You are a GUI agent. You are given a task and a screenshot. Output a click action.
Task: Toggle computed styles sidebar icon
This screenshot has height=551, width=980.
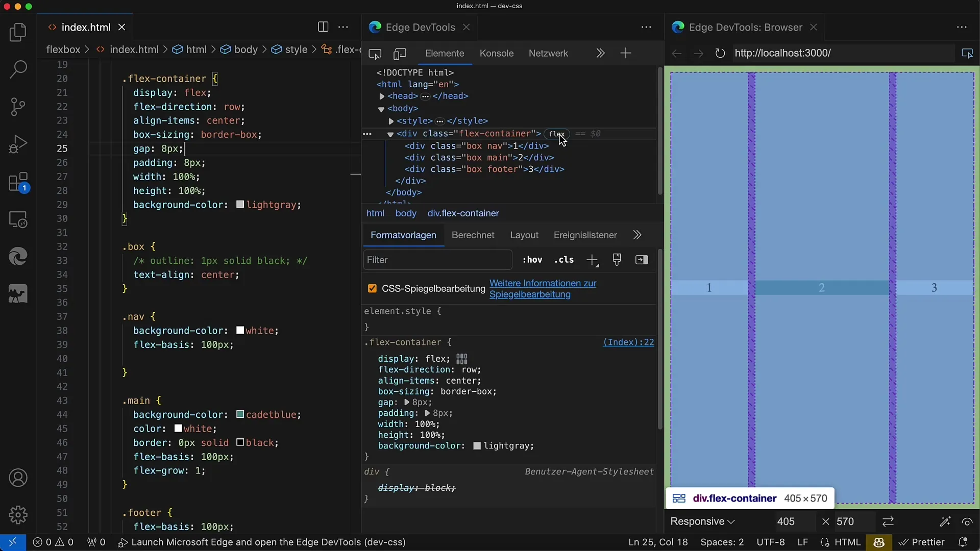point(642,260)
